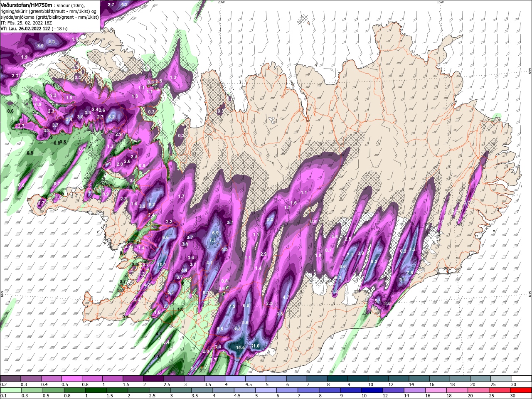
Task: Click the snow legend swatch between 0.2 and 0.3
Action: click(x=10, y=379)
